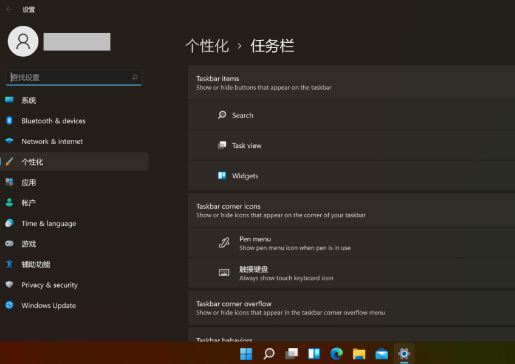
Task: Open Privacy & security settings
Action: 74,285
